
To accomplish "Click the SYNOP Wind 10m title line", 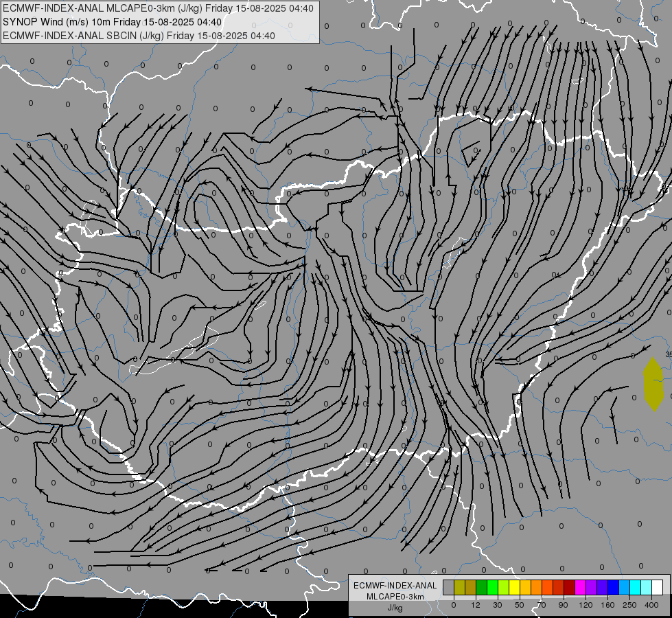I will point(113,22).
